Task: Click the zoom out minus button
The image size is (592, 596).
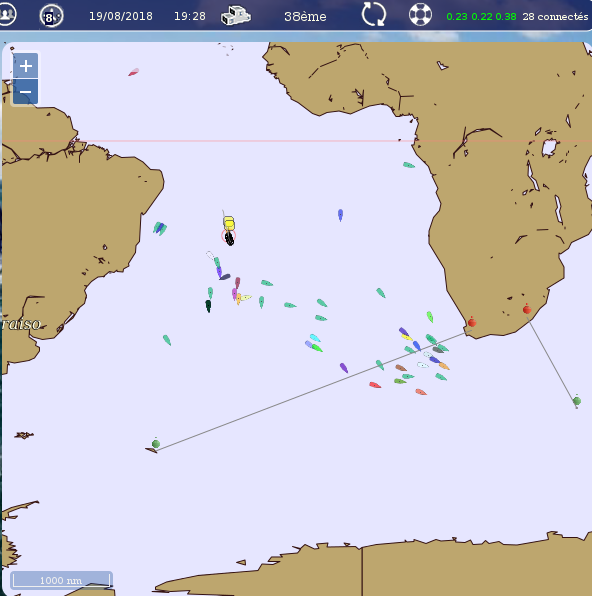Action: point(25,92)
